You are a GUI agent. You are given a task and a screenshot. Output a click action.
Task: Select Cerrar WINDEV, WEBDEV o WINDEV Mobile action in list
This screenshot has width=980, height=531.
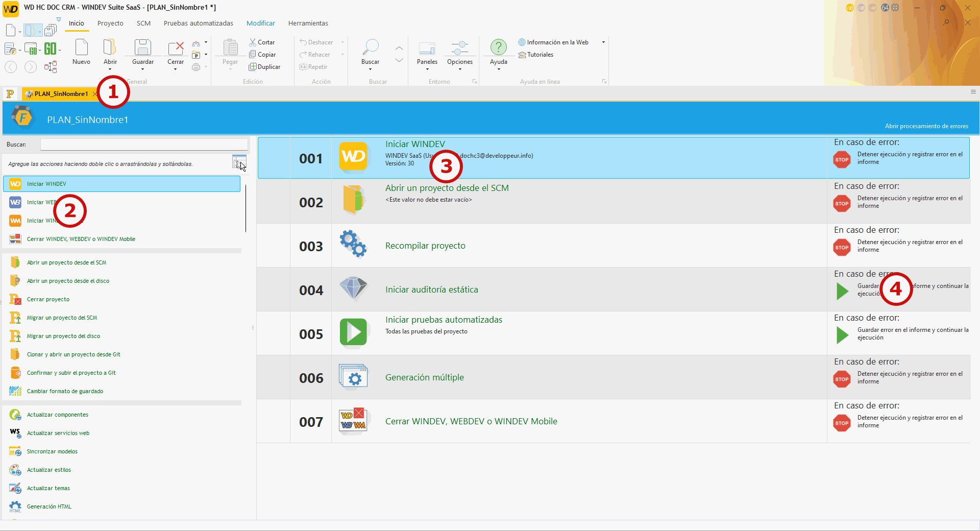coord(121,239)
